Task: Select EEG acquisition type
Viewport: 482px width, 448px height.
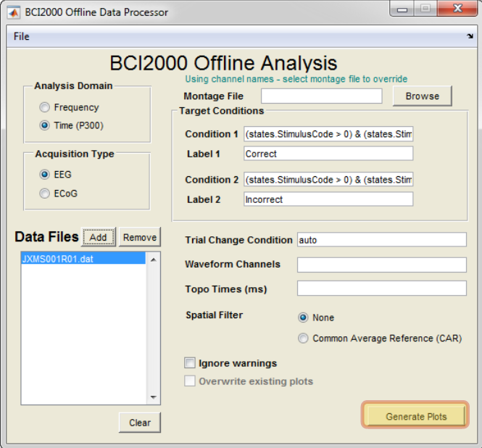Action: point(44,174)
